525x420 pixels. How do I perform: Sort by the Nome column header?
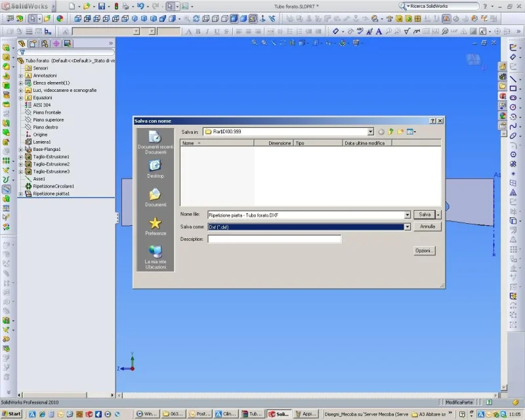click(x=217, y=143)
